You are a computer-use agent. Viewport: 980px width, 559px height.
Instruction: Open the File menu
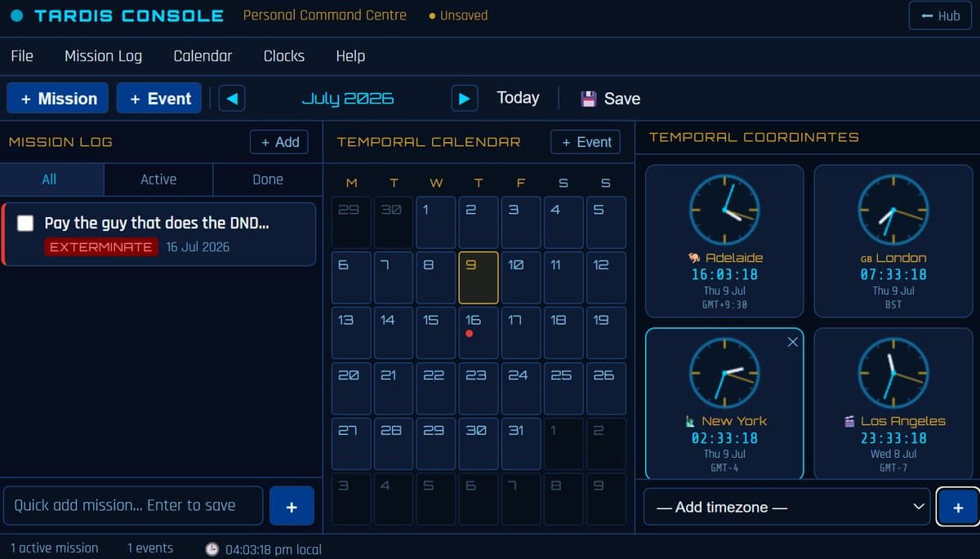(x=22, y=55)
